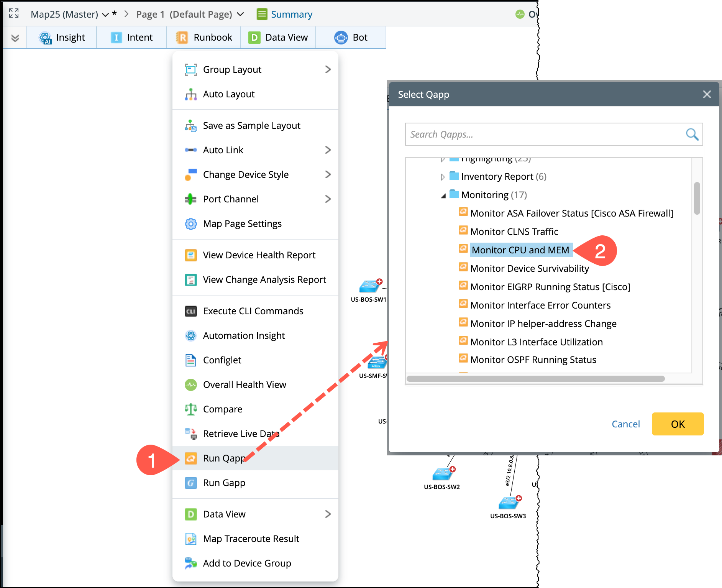Select the US-BOS-SW1 switch icon on map
Viewport: 722px width, 588px height.
pos(370,286)
